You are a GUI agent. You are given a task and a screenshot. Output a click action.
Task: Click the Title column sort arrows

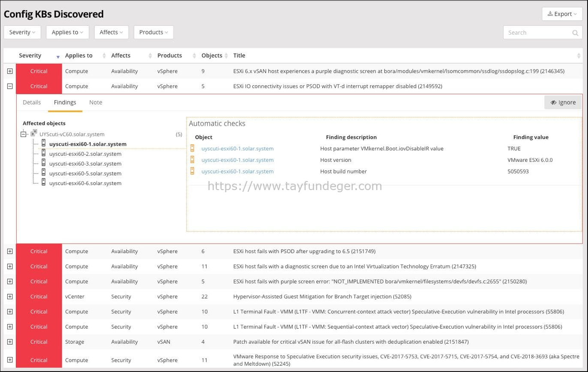(579, 56)
